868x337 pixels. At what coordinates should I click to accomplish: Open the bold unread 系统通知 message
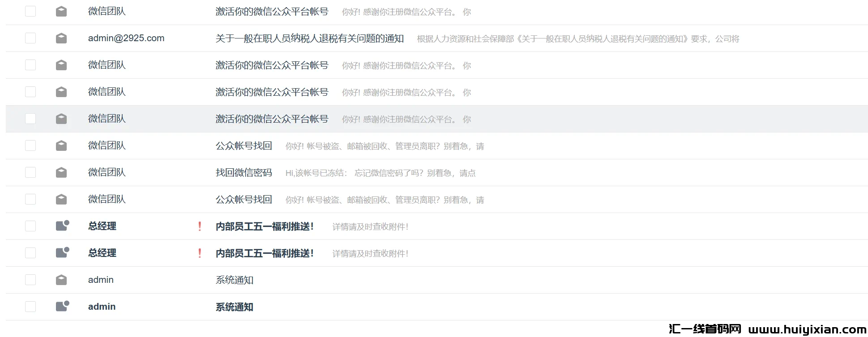pos(234,307)
